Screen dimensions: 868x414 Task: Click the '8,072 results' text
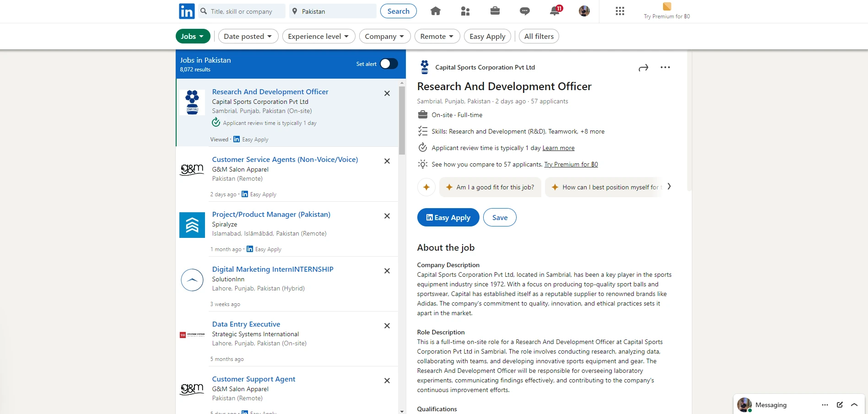click(195, 70)
